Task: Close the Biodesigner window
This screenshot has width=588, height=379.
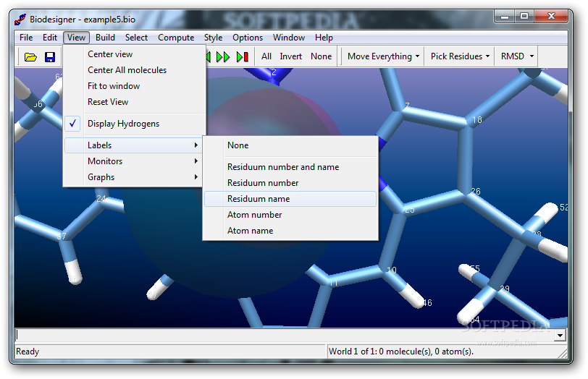Action: tap(551, 17)
